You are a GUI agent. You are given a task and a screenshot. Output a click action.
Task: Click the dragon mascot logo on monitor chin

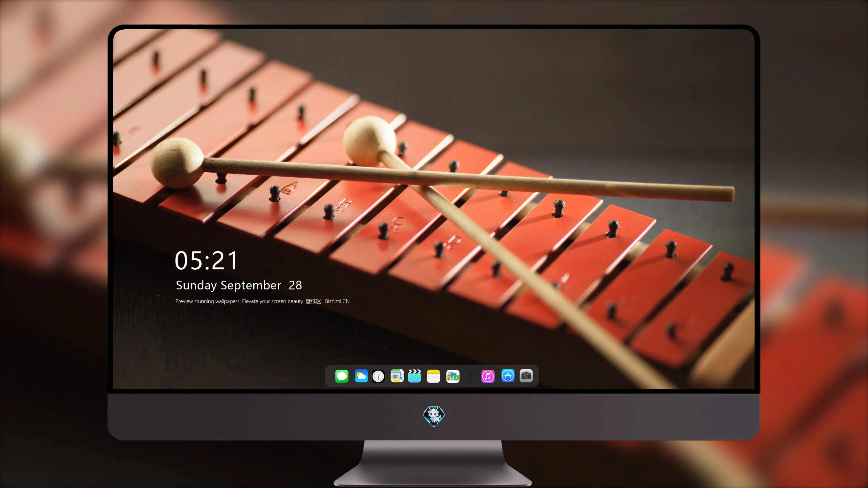pyautogui.click(x=434, y=416)
